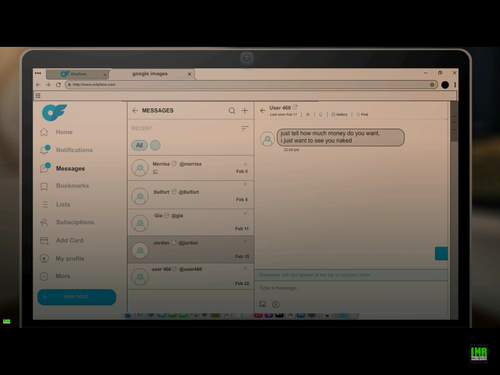Start new message with plus icon
This screenshot has height=375, width=500.
[245, 111]
